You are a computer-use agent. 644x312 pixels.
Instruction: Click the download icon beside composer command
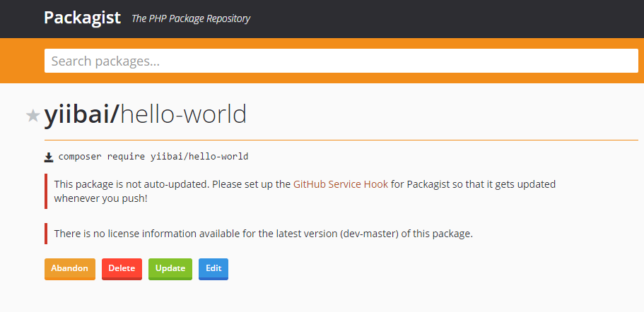tap(49, 157)
